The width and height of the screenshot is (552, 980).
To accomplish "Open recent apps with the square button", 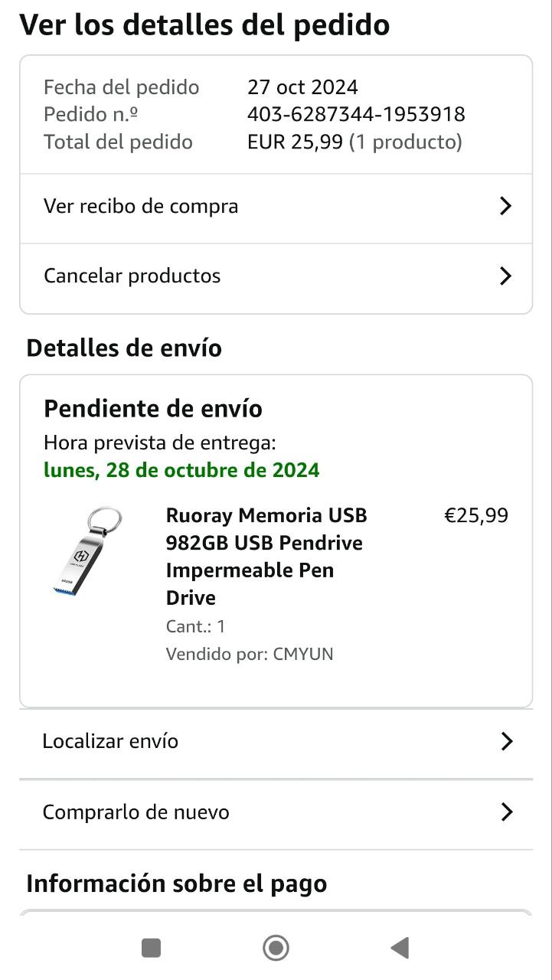I will 152,948.
